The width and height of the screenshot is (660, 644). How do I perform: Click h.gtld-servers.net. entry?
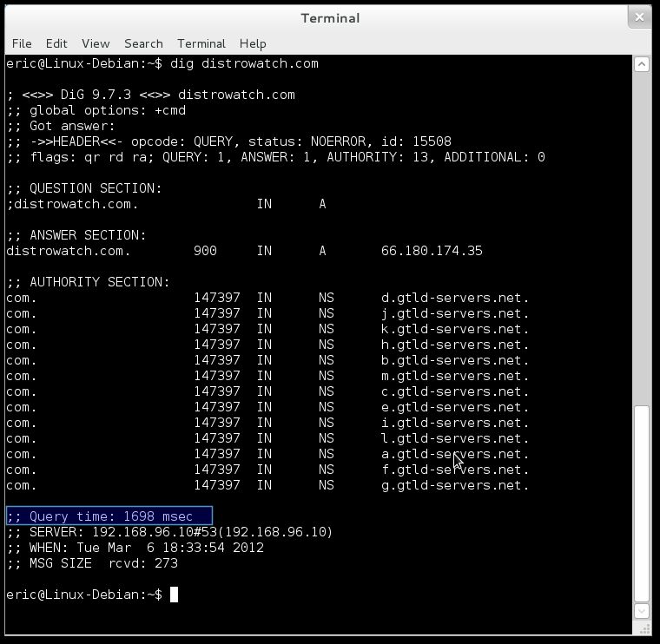click(455, 345)
